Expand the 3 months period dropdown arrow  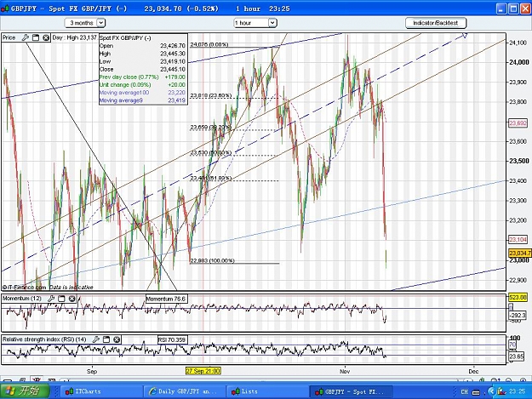pos(100,23)
